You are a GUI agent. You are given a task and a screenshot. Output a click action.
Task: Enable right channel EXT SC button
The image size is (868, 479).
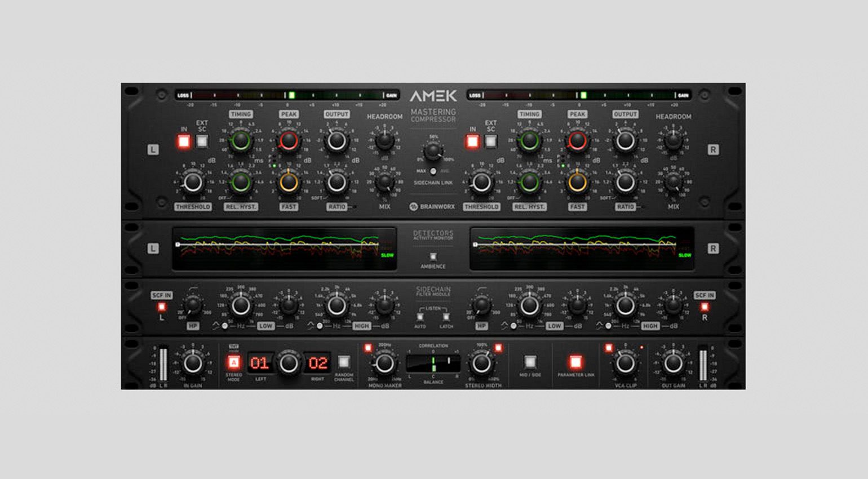pyautogui.click(x=490, y=141)
